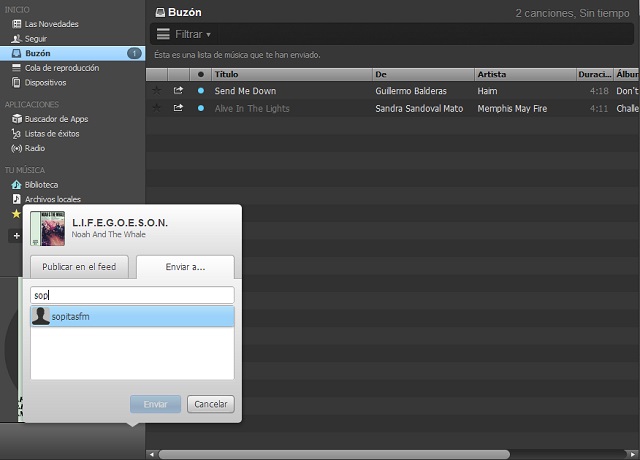The width and height of the screenshot is (640, 460).
Task: Sort list by Artista column header
Action: [523, 74]
